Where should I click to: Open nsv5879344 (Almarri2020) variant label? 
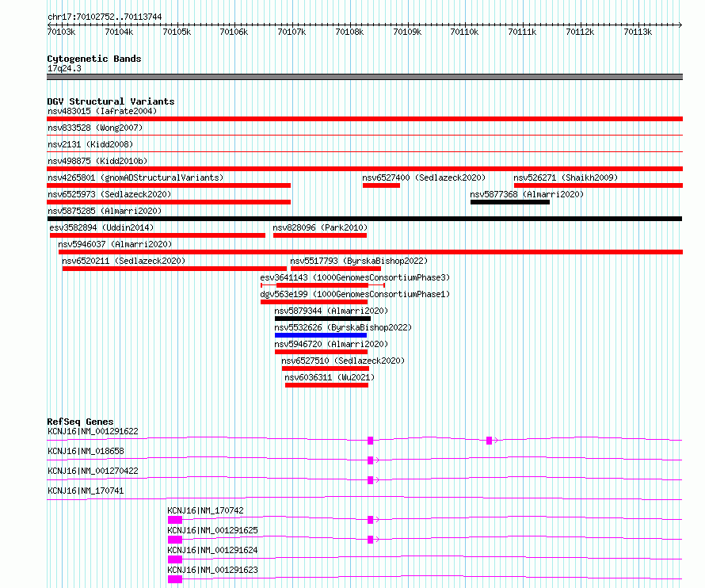[331, 311]
